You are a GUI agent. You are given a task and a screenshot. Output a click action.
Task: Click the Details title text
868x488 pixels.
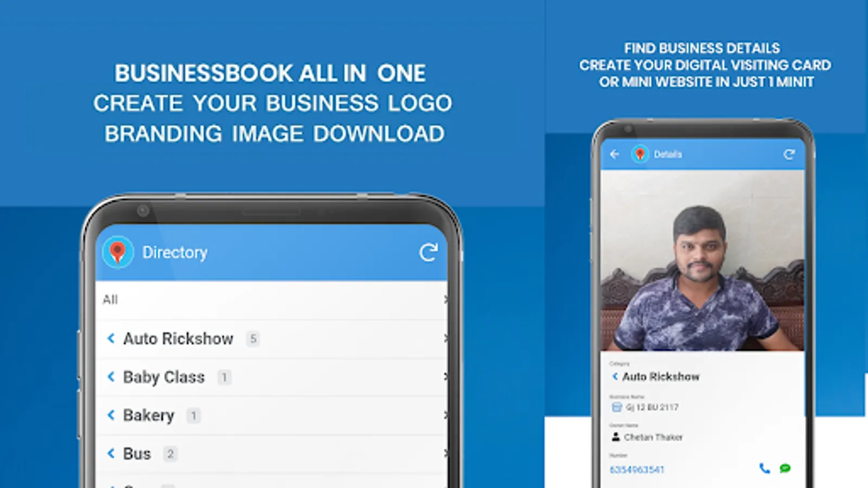668,155
